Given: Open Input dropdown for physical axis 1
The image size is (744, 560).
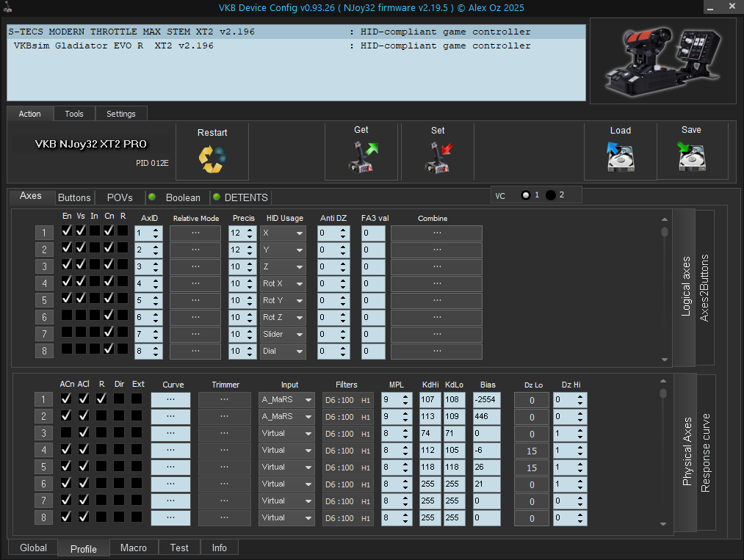Looking at the screenshot, I should coord(286,400).
